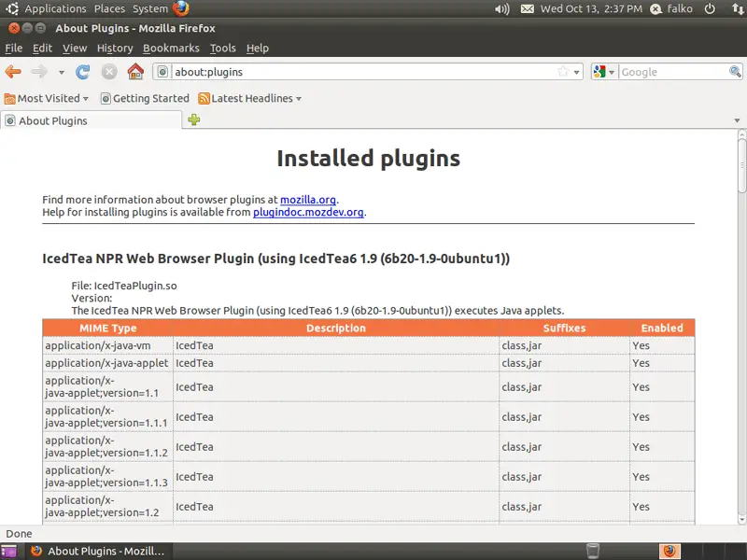Open the History menu
This screenshot has width=747, height=560.
115,49
